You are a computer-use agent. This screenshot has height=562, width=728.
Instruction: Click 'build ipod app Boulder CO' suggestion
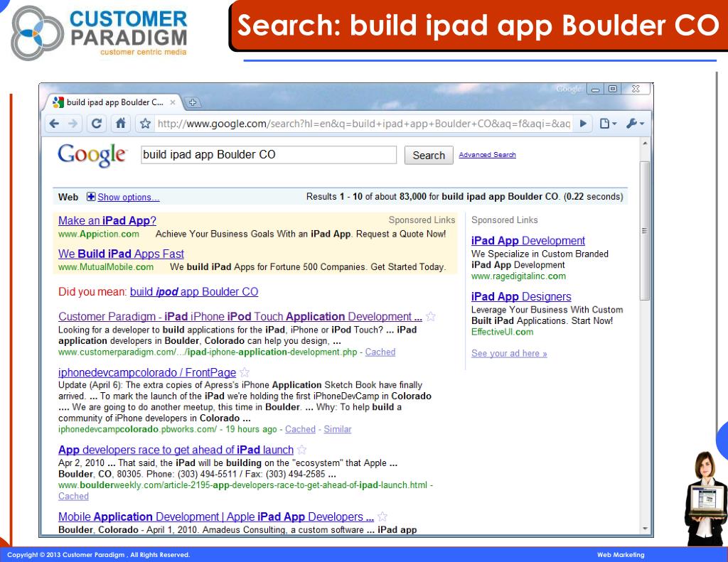(x=194, y=291)
